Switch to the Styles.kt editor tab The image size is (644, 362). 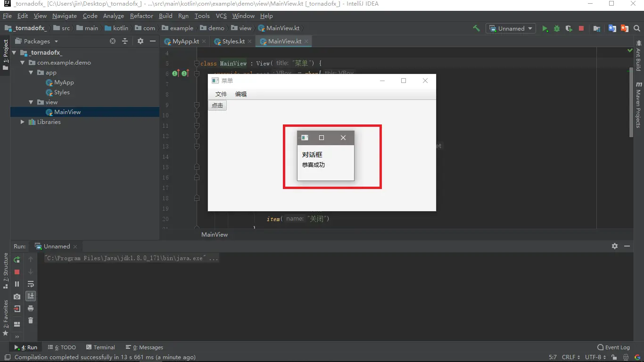tap(233, 41)
